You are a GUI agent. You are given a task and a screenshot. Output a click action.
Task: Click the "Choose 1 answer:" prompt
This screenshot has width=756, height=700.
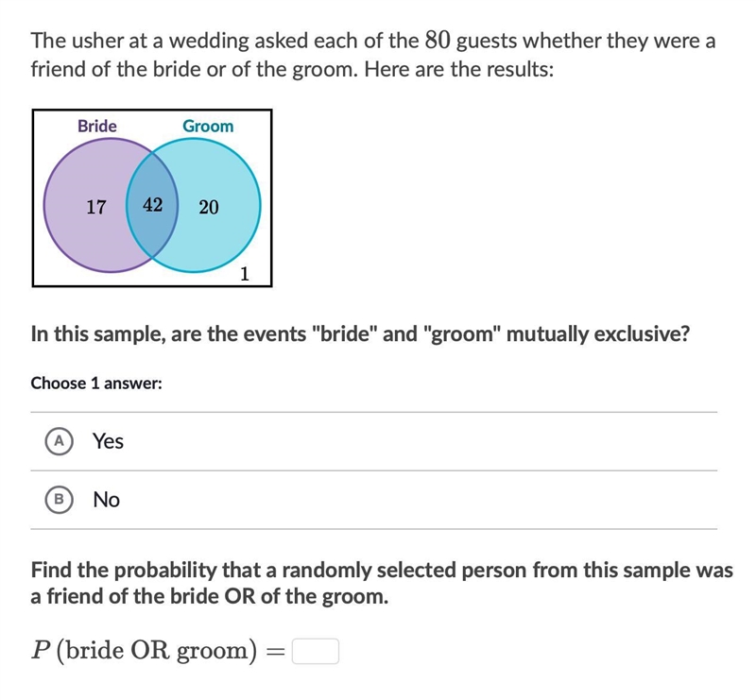[96, 384]
